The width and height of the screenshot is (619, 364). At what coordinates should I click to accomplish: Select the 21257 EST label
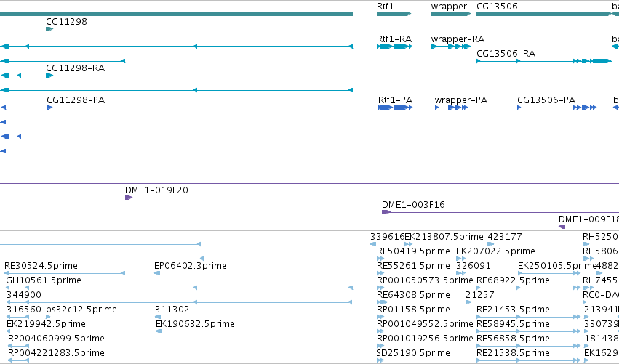(479, 295)
